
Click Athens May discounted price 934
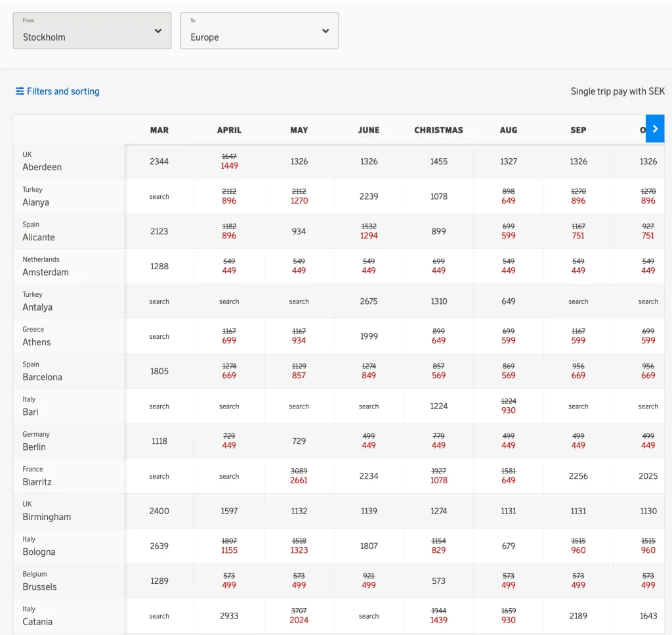tap(299, 340)
